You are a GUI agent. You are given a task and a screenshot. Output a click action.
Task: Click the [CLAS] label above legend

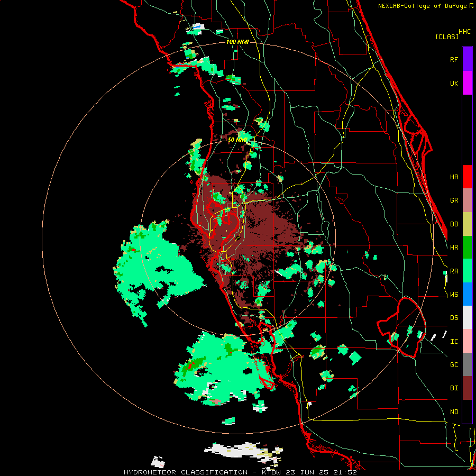click(447, 36)
